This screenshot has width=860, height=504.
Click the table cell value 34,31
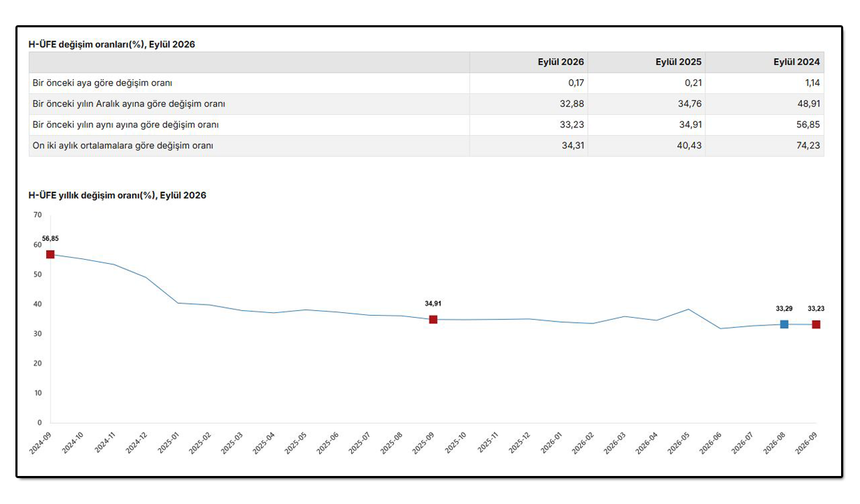[573, 145]
